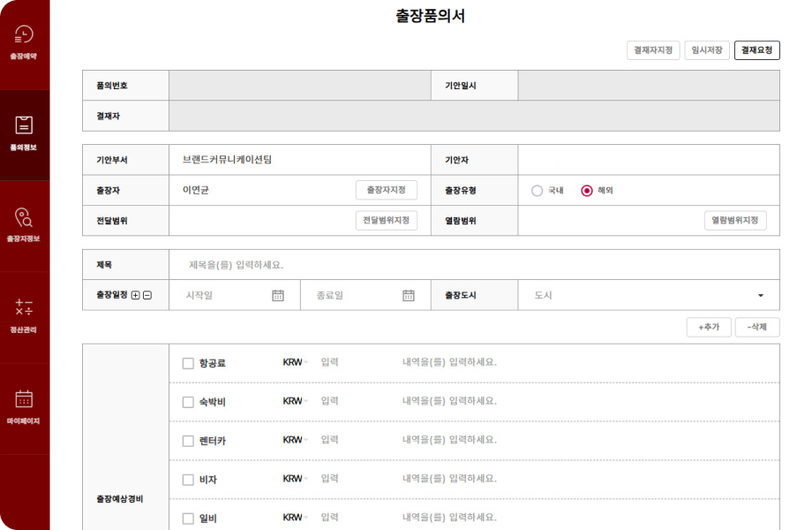Open the 시작일 calendar picker icon
812x530 pixels.
click(x=278, y=295)
